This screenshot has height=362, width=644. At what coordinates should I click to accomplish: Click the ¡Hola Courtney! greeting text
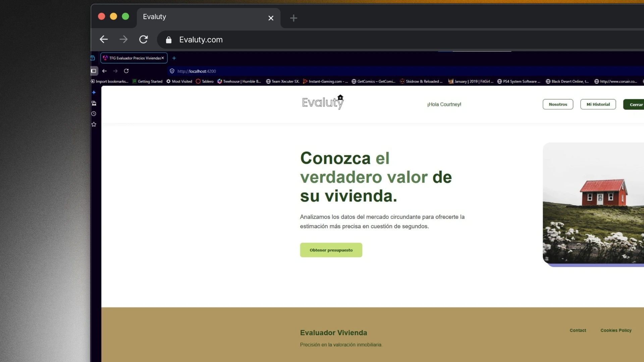coord(444,104)
